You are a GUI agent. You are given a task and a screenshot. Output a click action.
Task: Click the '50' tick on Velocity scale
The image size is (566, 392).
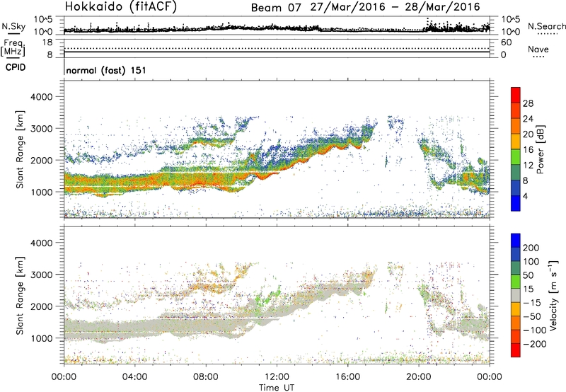[528, 275]
